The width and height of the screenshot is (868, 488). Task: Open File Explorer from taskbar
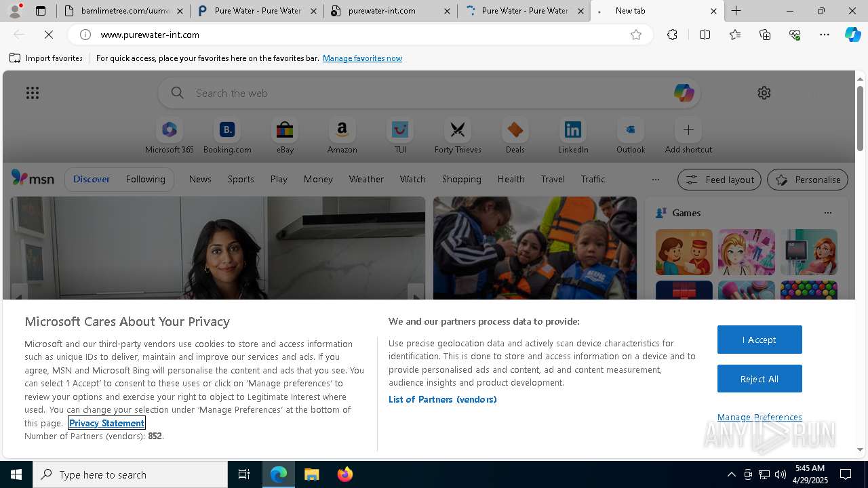tap(311, 474)
